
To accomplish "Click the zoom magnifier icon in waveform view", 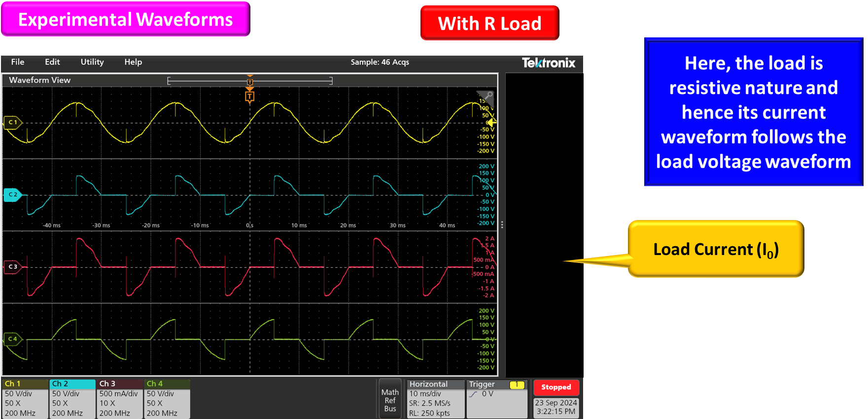I will point(486,96).
